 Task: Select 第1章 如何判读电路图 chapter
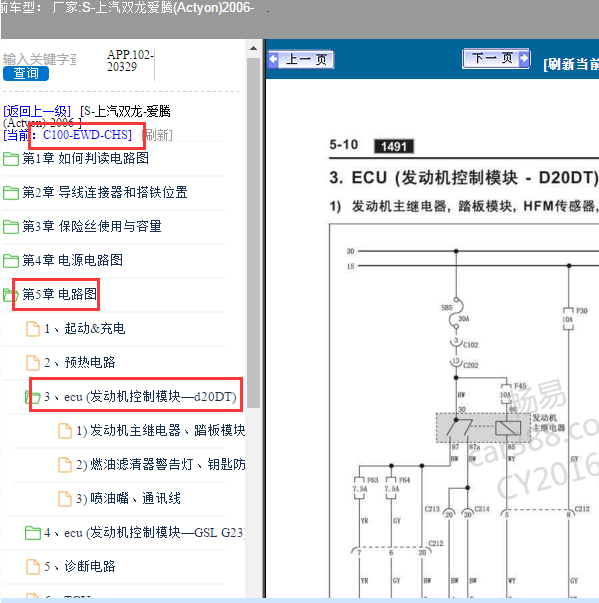(85, 158)
